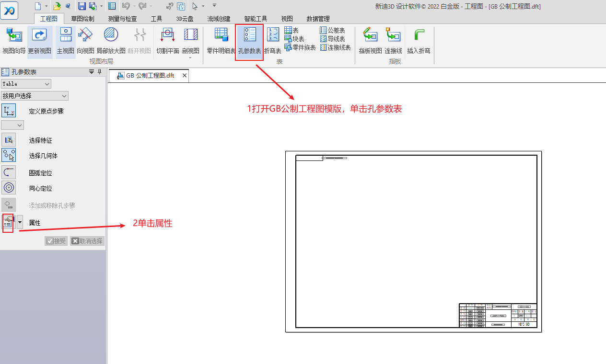This screenshot has height=364, width=606.
Task: Click the drawing title block
Action: point(498,315)
